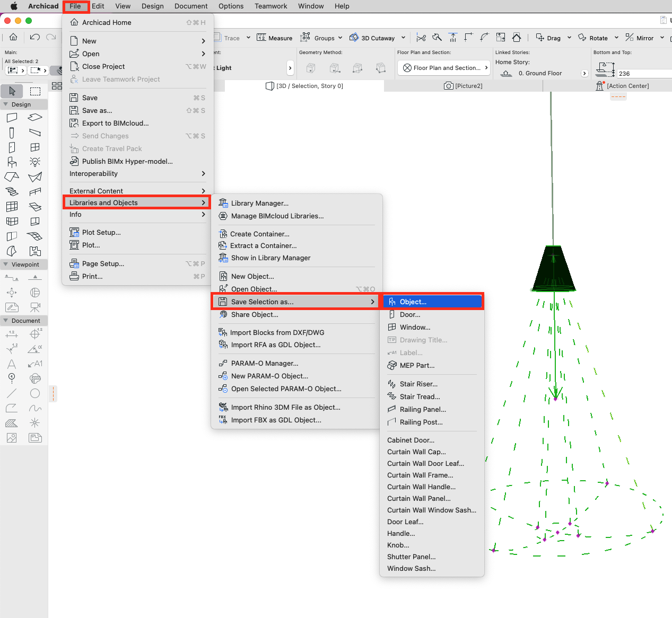Click the Undo arrow in the toolbar
The image size is (672, 618).
click(35, 37)
